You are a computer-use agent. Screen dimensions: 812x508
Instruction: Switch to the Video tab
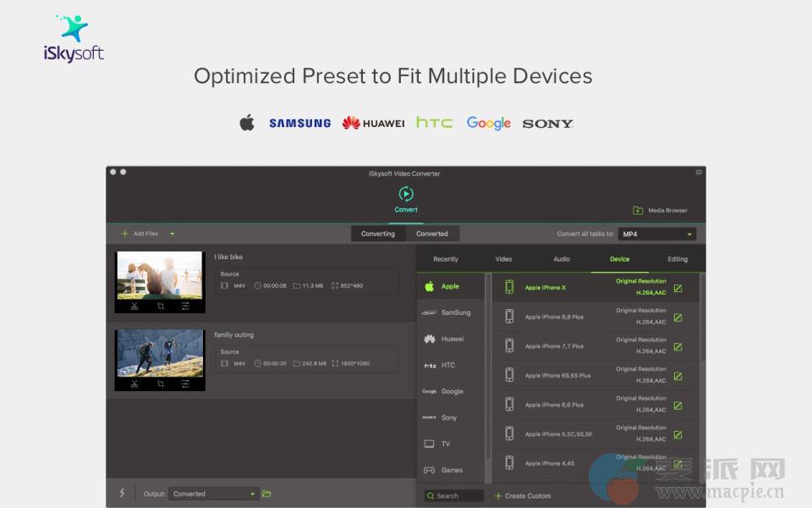tap(503, 259)
